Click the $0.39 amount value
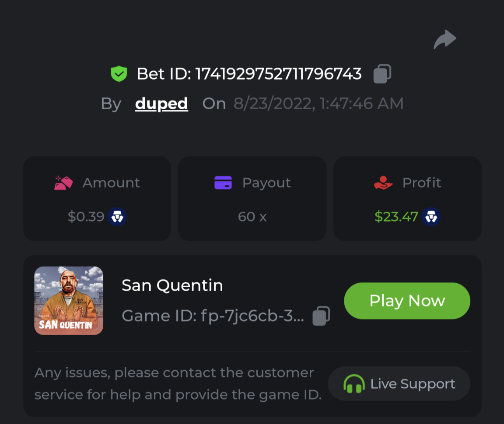Screen dimensions: 504x424 point(86,216)
